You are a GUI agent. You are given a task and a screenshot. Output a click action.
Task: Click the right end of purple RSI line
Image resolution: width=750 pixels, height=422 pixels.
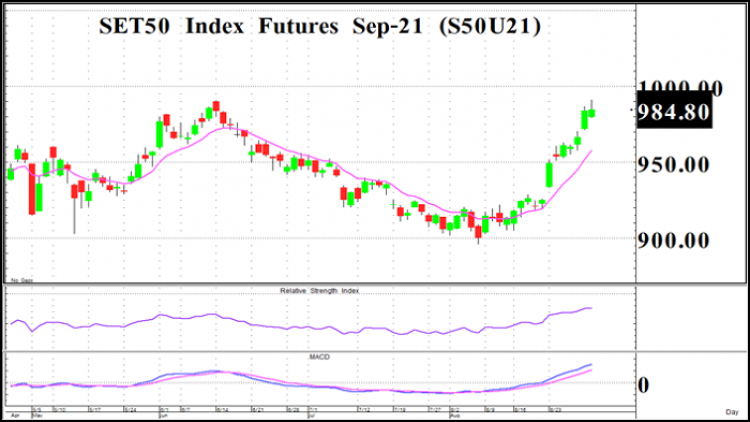(x=591, y=308)
